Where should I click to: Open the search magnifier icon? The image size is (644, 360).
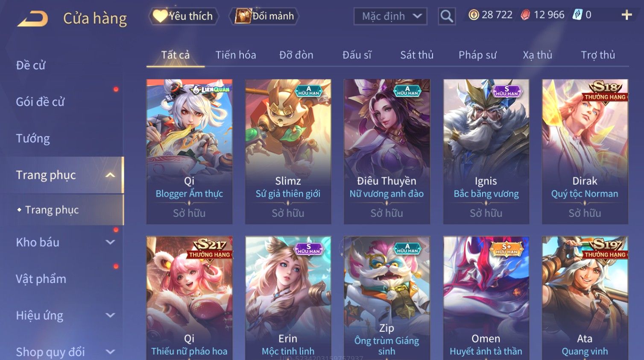point(447,16)
